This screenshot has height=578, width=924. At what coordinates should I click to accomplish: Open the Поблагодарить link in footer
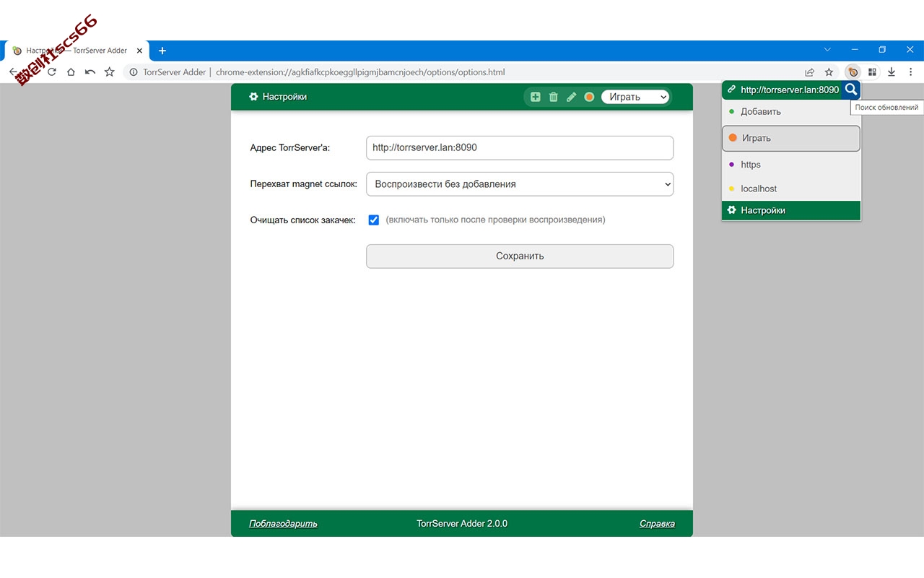(x=283, y=524)
